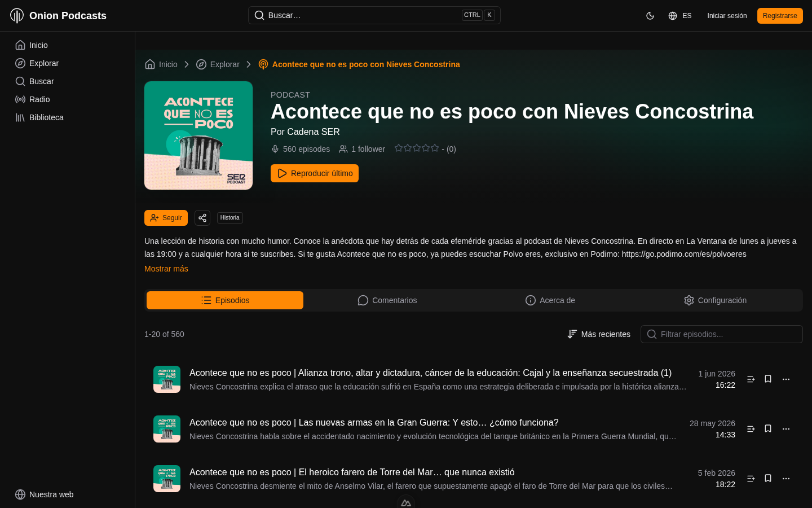The height and width of the screenshot is (508, 812).
Task: Click Reproducir último play button
Action: 315,173
